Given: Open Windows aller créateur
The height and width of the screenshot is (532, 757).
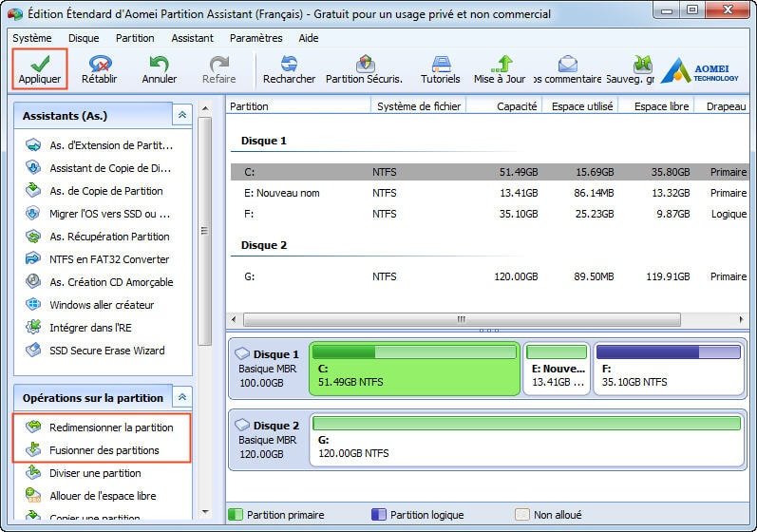Looking at the screenshot, I should pos(90,305).
